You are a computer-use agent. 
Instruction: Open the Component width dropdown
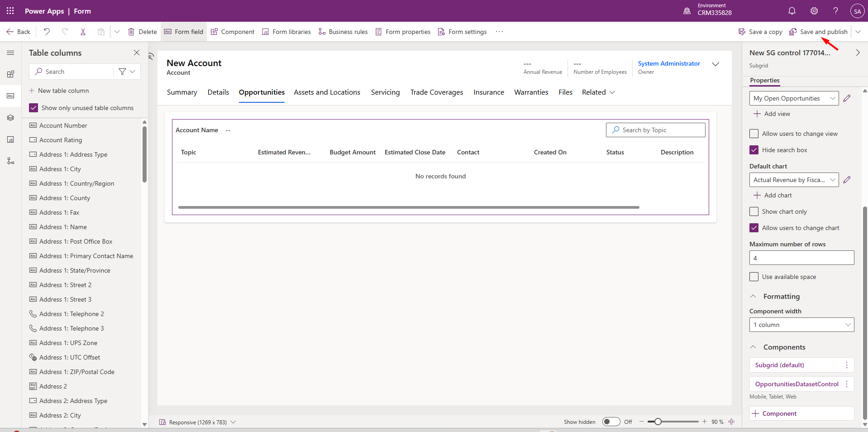tap(801, 325)
